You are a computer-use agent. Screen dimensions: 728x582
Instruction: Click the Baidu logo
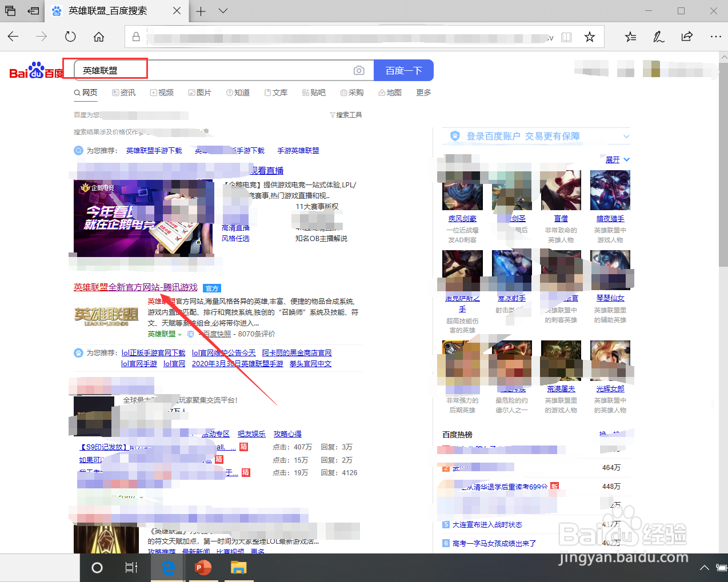(x=37, y=70)
